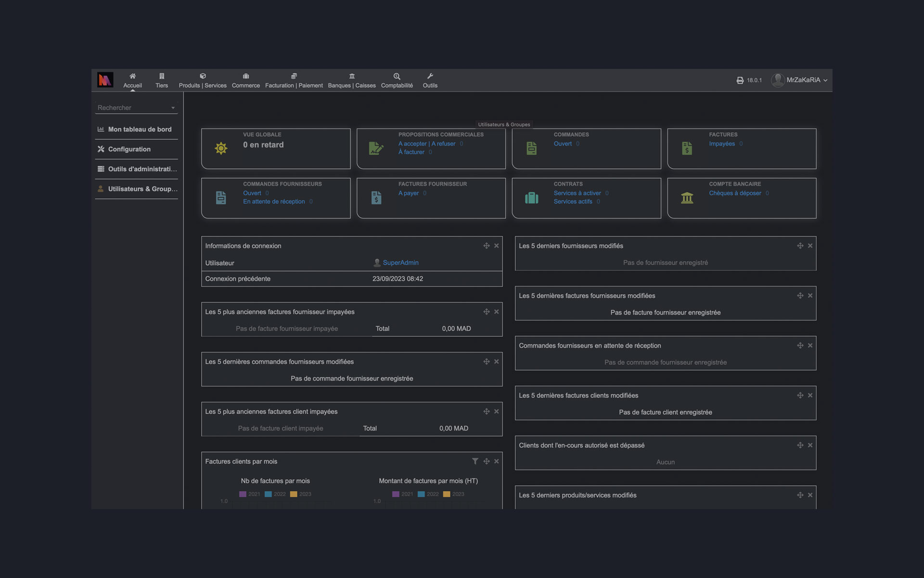This screenshot has height=578, width=924.
Task: Click the printer icon near version number
Action: click(740, 80)
